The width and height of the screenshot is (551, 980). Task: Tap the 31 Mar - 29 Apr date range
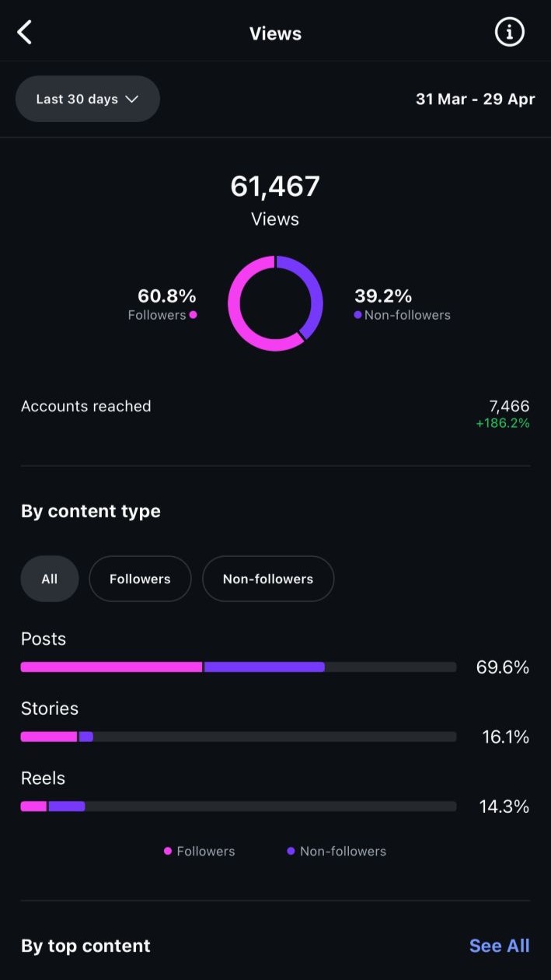coord(475,99)
